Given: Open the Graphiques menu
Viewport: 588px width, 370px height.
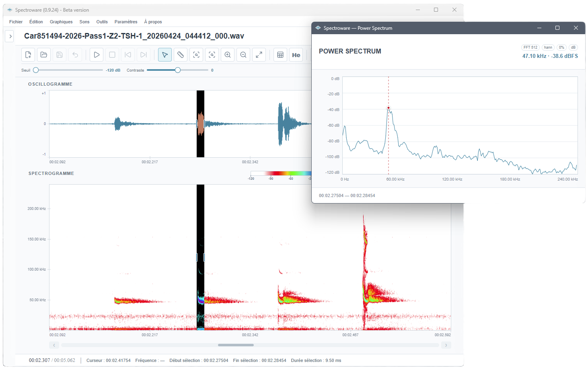Looking at the screenshot, I should click(61, 22).
